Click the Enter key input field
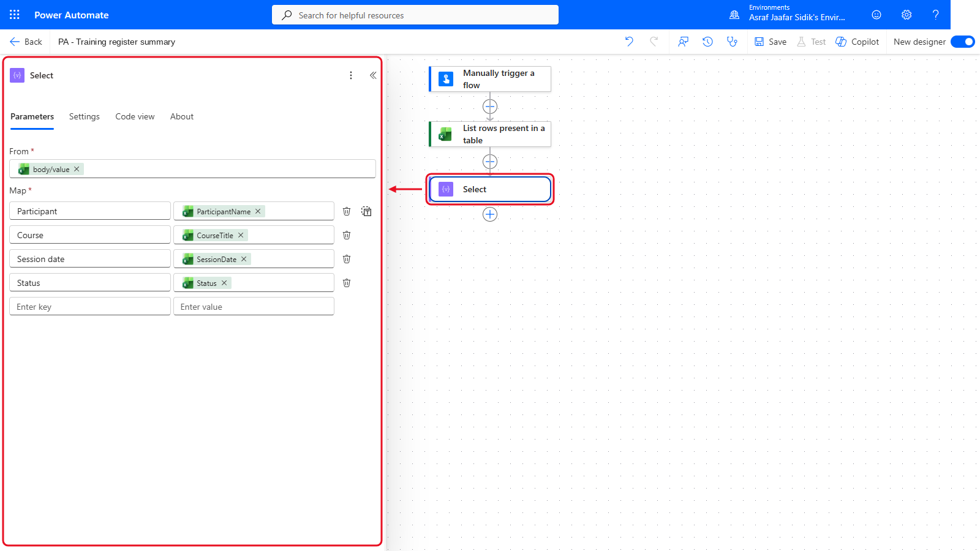This screenshot has width=980, height=551. (90, 307)
